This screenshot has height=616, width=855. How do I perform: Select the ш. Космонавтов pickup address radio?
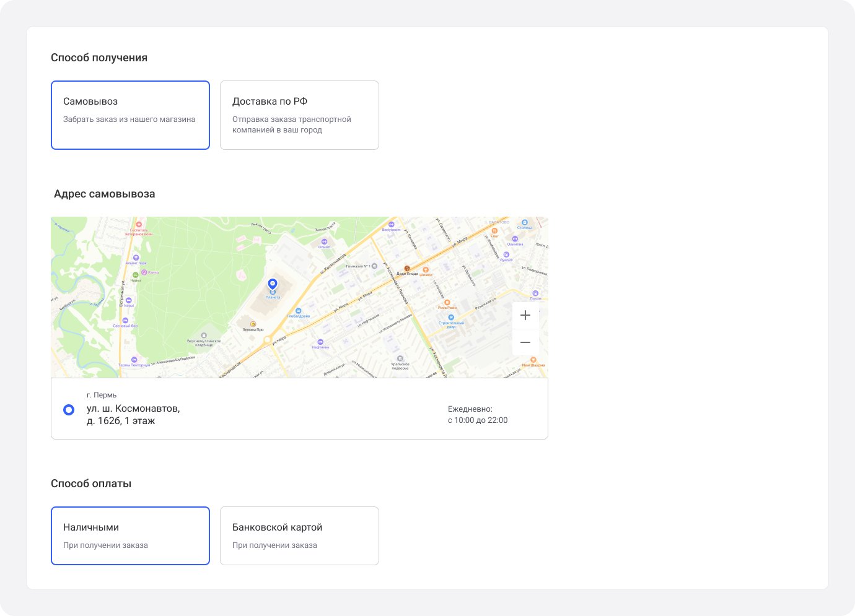point(69,410)
